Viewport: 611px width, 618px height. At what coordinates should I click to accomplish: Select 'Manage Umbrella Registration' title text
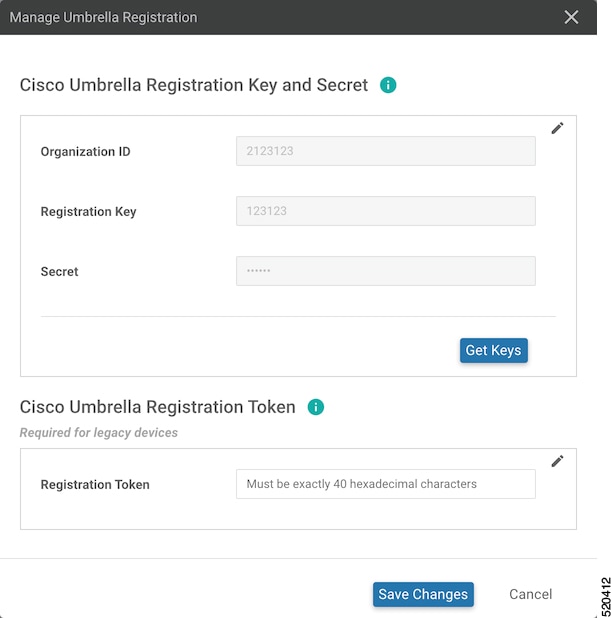(x=103, y=18)
